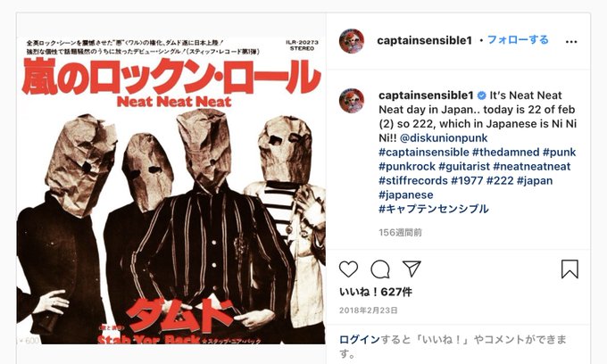Viewport: 607px width, 364px height.
Task: Open captainsensible1 username in header
Action: pyautogui.click(x=425, y=40)
